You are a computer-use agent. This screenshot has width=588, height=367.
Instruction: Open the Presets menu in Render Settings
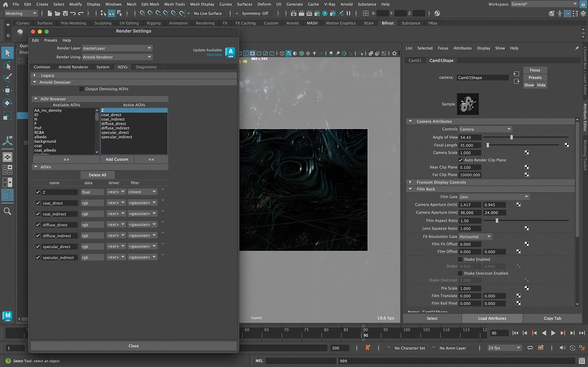tap(50, 40)
